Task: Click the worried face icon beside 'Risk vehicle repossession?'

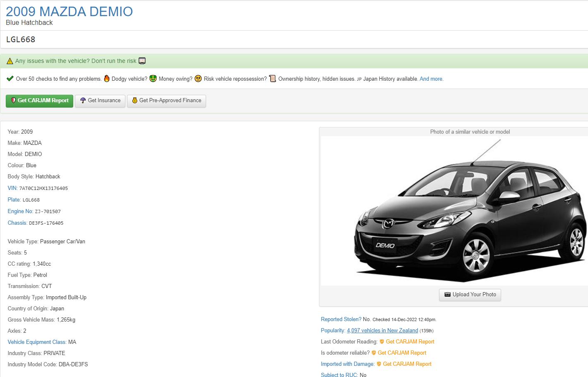Action: [198, 79]
